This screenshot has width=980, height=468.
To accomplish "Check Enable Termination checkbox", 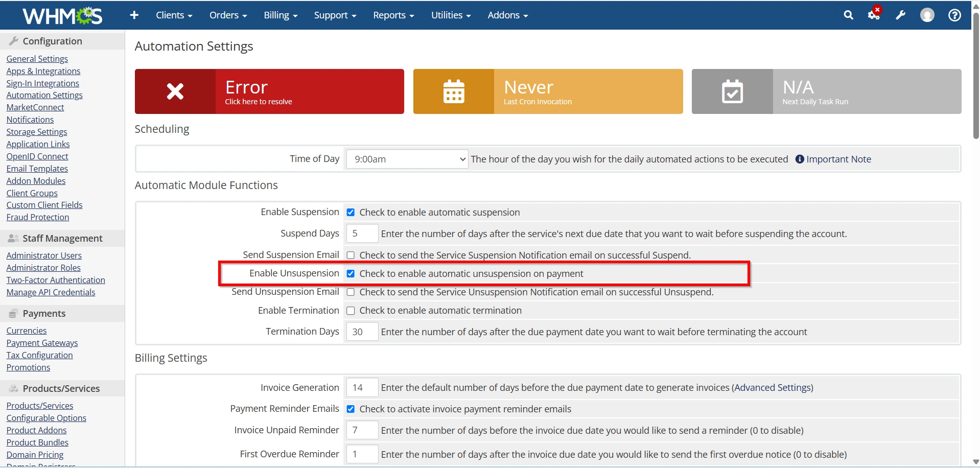I will click(x=351, y=311).
